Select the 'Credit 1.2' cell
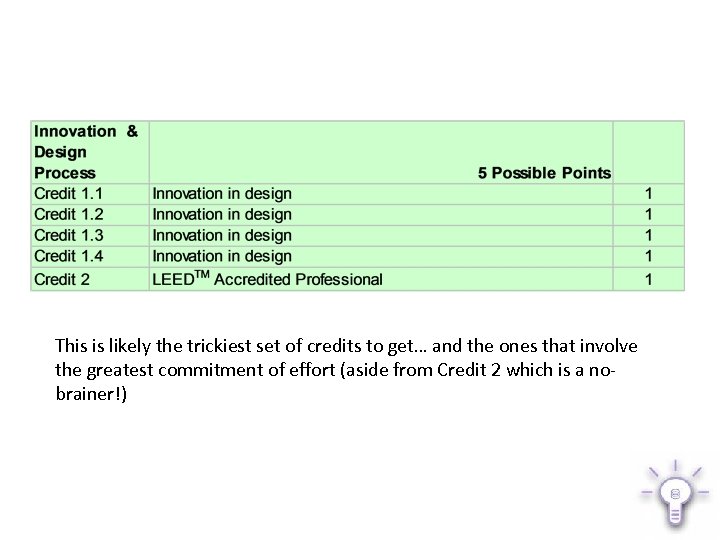 coord(69,214)
